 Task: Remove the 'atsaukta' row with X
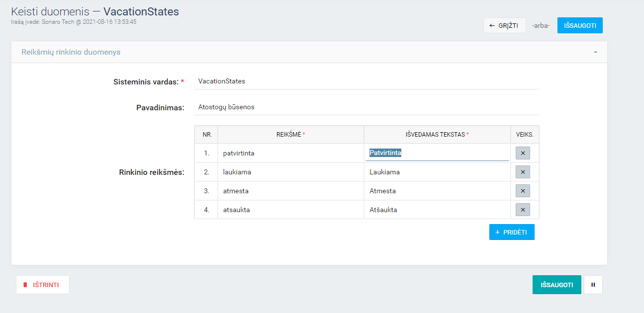coord(523,210)
